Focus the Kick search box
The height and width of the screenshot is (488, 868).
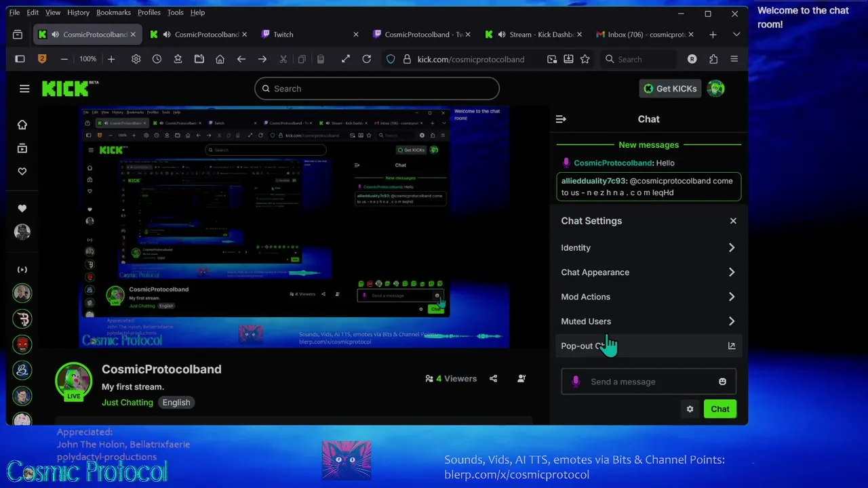(x=377, y=89)
